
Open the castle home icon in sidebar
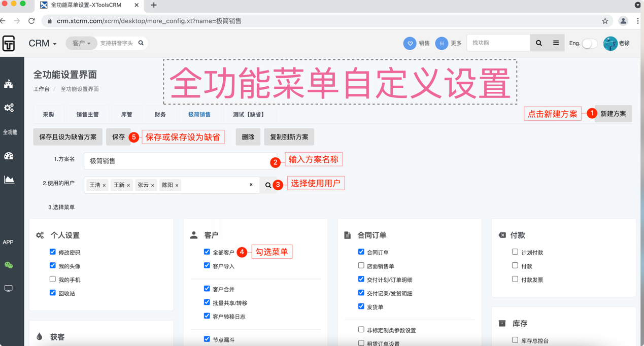point(9,84)
